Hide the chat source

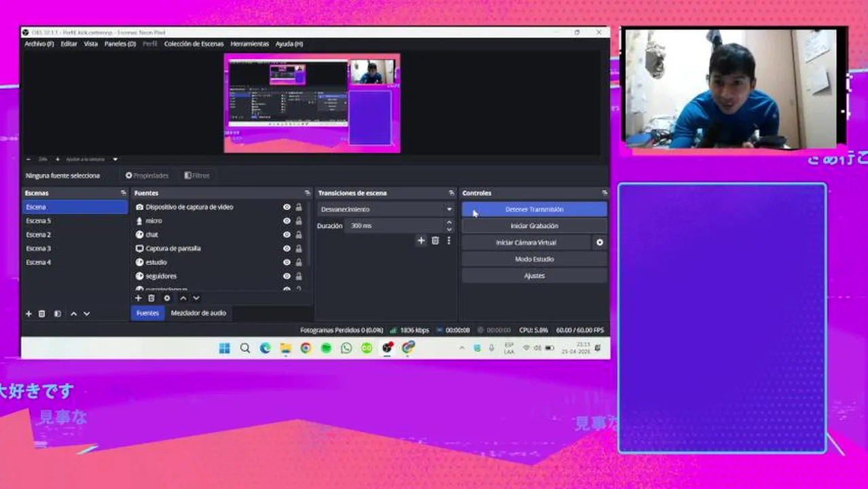(x=287, y=234)
